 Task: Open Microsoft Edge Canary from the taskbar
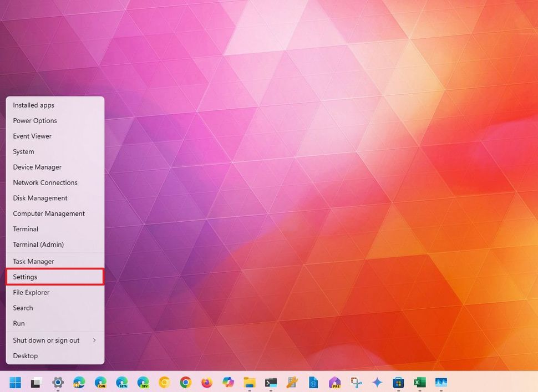(x=101, y=383)
